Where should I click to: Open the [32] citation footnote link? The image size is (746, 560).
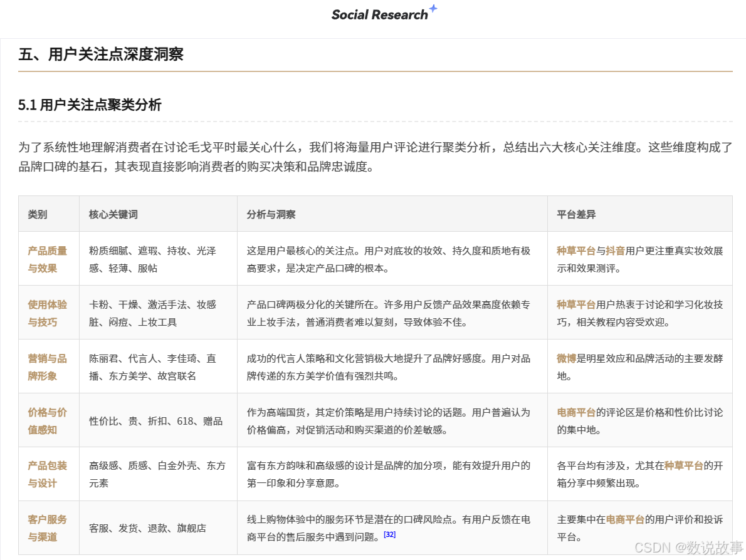click(390, 534)
